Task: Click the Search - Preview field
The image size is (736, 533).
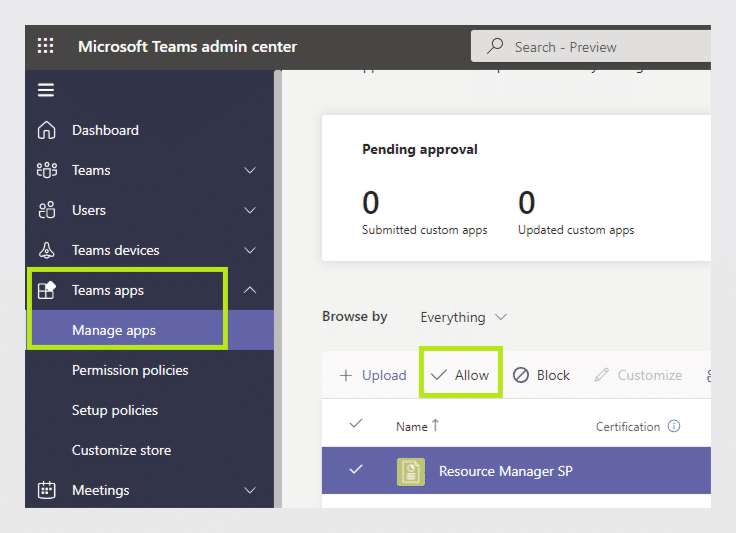Action: click(590, 46)
